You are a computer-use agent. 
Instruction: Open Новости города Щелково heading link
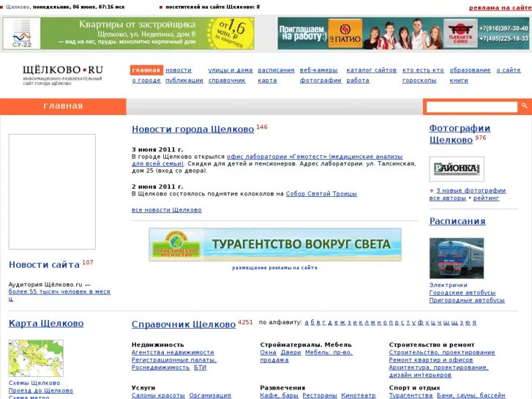click(x=192, y=129)
